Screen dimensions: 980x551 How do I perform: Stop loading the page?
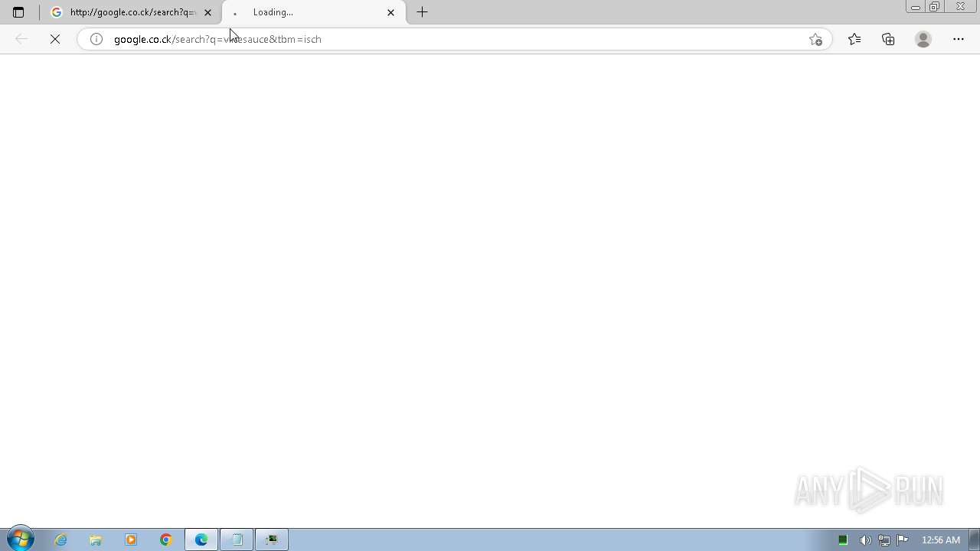(x=55, y=39)
